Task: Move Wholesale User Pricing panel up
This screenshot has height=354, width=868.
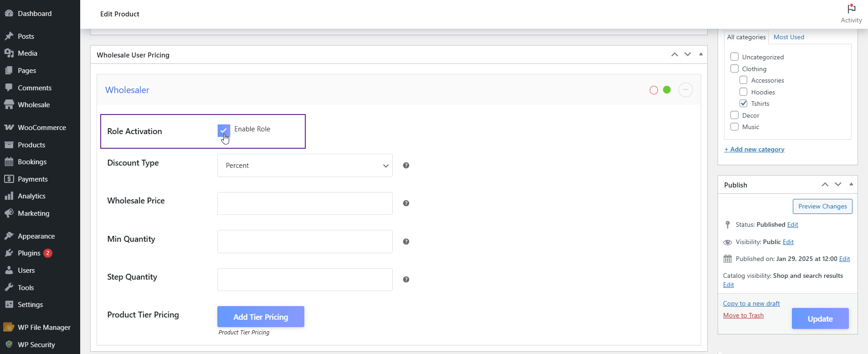Action: 674,54
